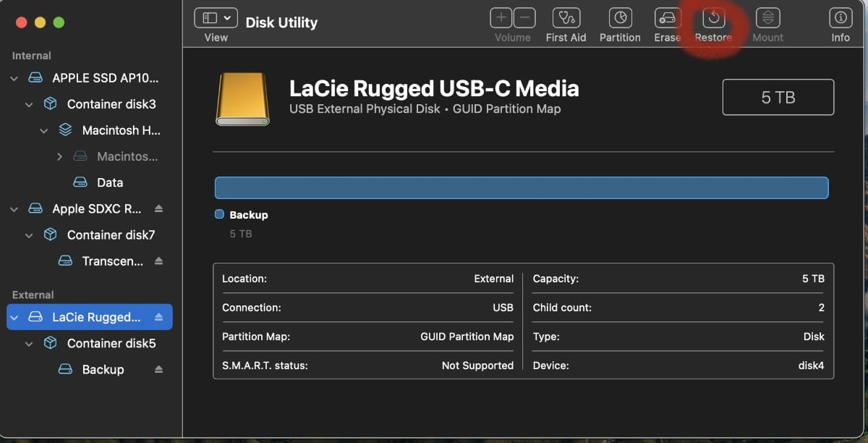Select Container disk7 in sidebar
868x443 pixels.
(x=111, y=235)
